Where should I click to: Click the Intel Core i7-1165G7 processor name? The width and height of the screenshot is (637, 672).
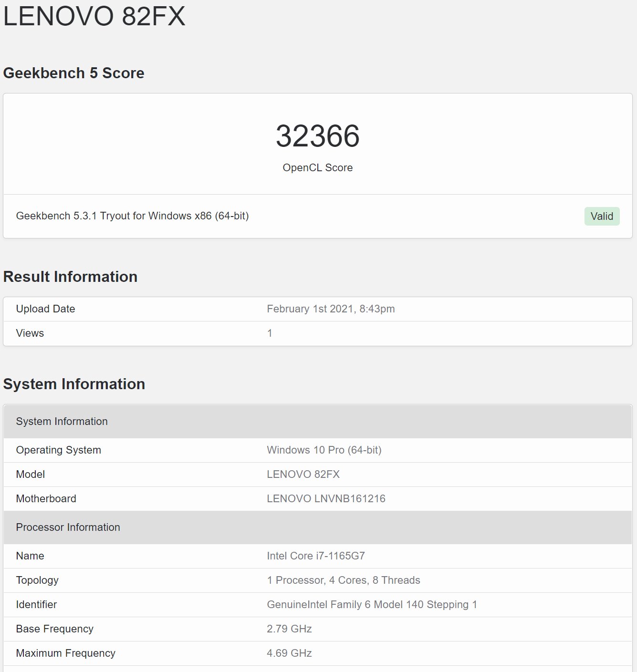315,556
